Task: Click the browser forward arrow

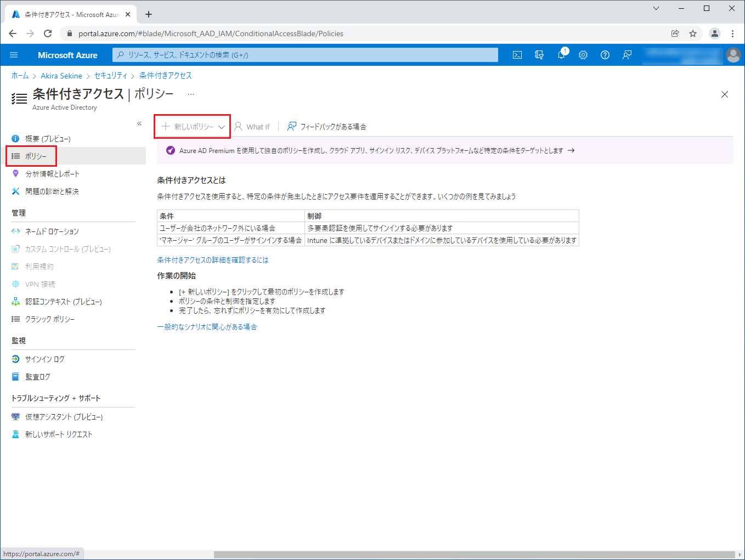Action: point(30,33)
